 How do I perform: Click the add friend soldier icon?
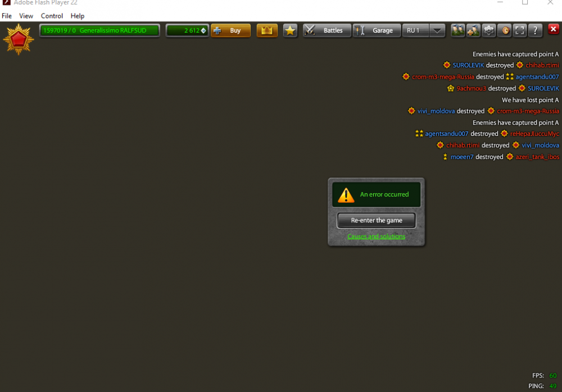473,30
